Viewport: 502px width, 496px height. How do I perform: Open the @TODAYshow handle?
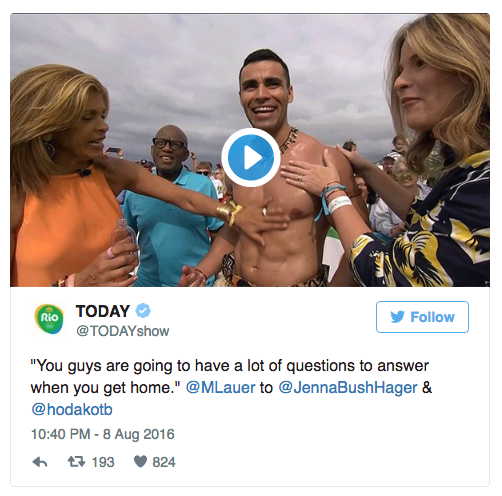[123, 331]
